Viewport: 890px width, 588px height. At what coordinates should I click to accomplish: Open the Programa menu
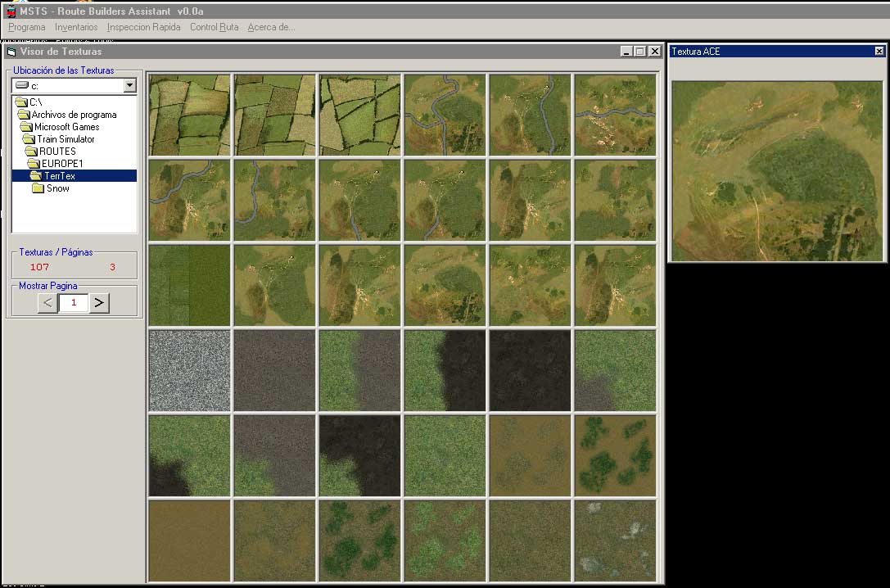(27, 27)
